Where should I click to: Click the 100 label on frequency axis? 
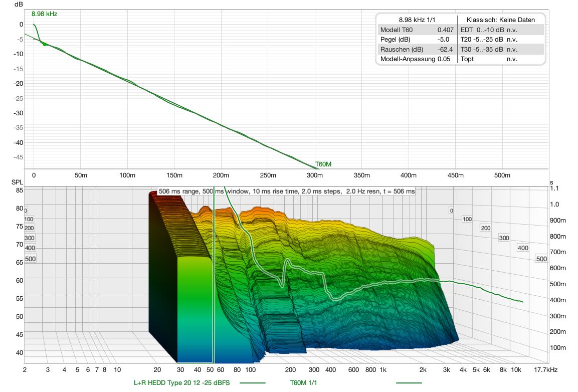click(x=250, y=370)
